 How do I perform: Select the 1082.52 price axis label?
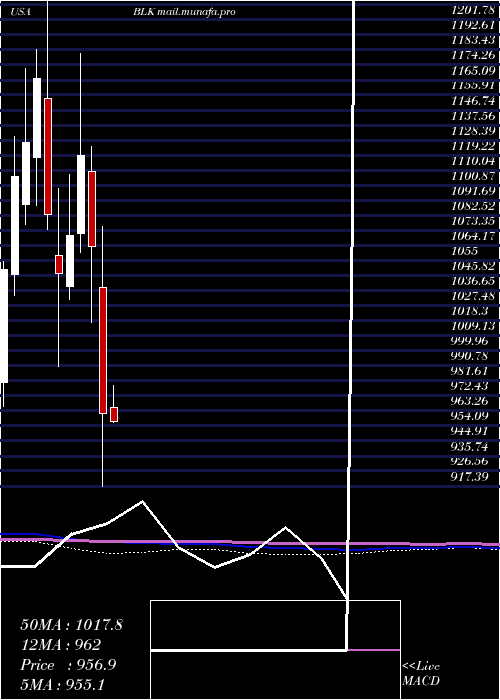tap(474, 206)
